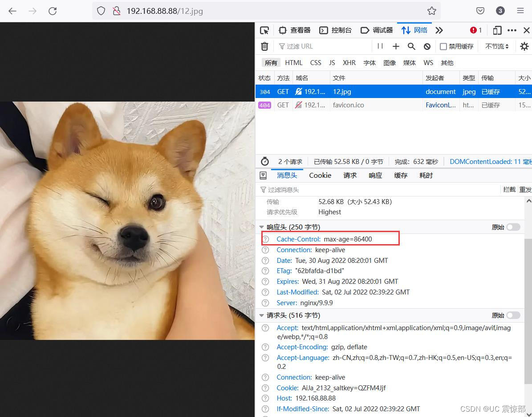Open help icon beside ETag header
The width and height of the screenshot is (532, 417).
click(x=266, y=270)
